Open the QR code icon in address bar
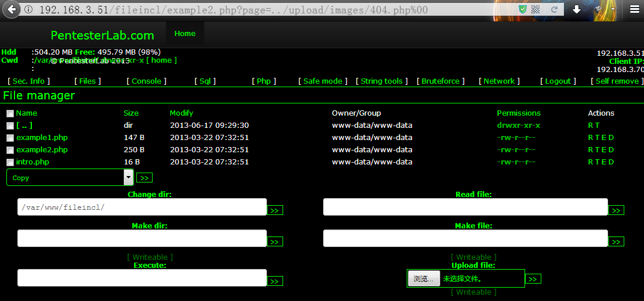 tap(536, 9)
